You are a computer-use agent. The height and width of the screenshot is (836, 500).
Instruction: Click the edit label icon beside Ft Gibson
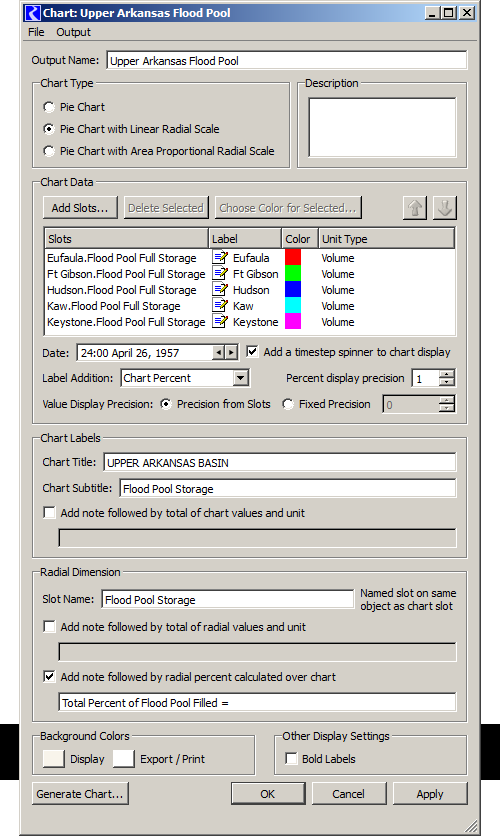pyautogui.click(x=220, y=274)
